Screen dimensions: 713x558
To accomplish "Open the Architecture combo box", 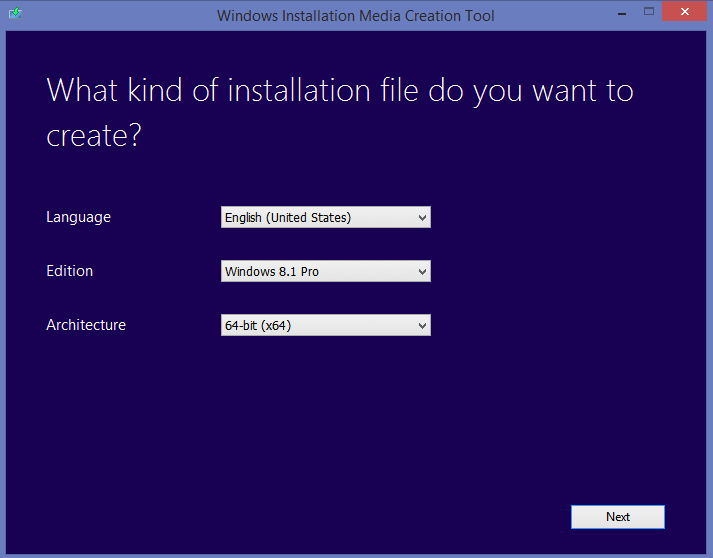I will pyautogui.click(x=325, y=325).
